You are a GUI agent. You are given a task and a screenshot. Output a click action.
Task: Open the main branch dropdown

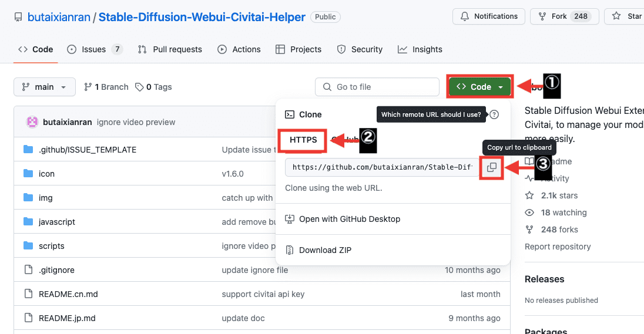pyautogui.click(x=45, y=87)
